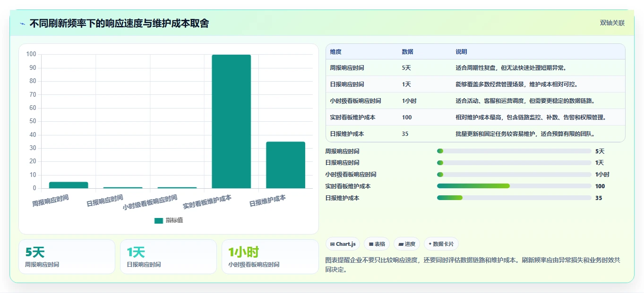644x293 pixels.
Task: Click the y-axis tick label 50
Action: (x=33, y=121)
